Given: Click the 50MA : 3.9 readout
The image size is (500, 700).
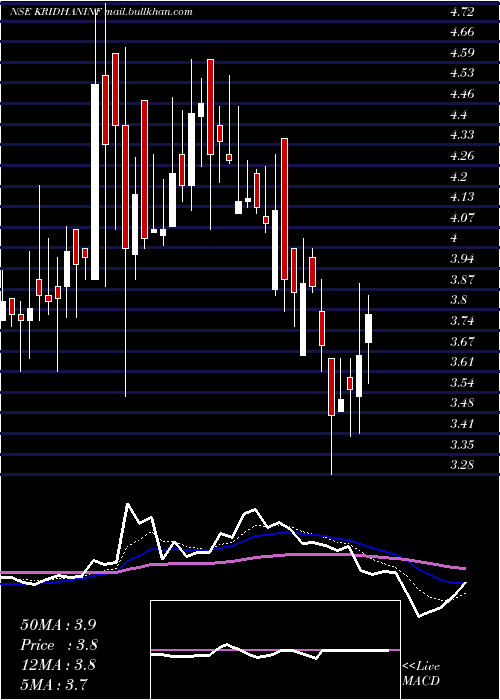Looking at the screenshot, I should pos(58,625).
